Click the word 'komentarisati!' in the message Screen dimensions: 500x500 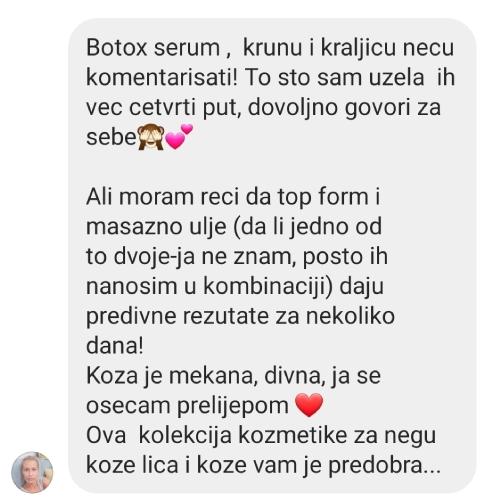[x=162, y=77]
